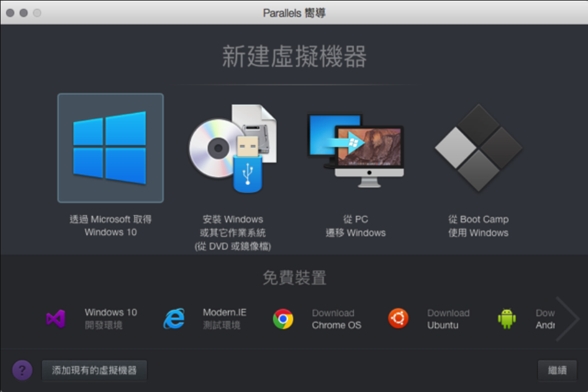Click the 添加現有的虛擬機器 button
588x392 pixels.
94,370
